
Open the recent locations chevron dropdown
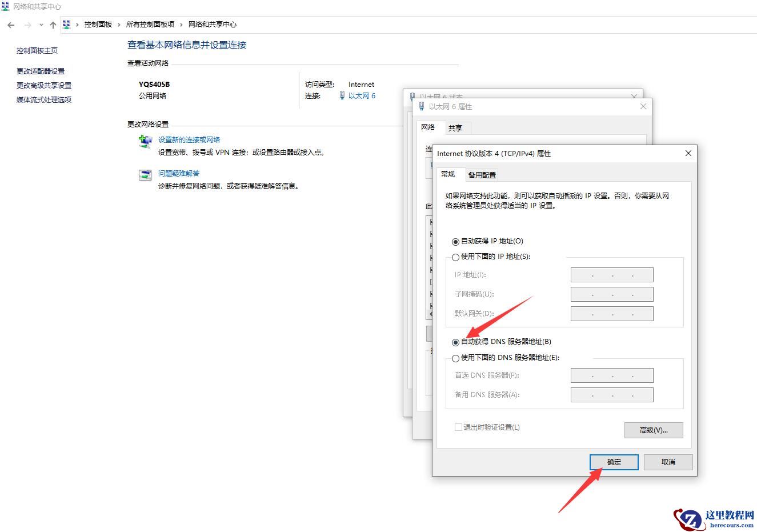coord(41,25)
